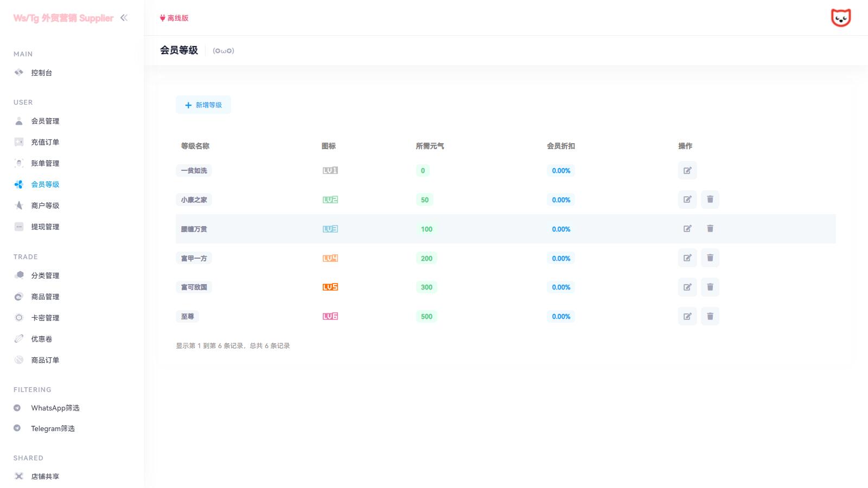Open 控制台 dashboard

point(41,73)
